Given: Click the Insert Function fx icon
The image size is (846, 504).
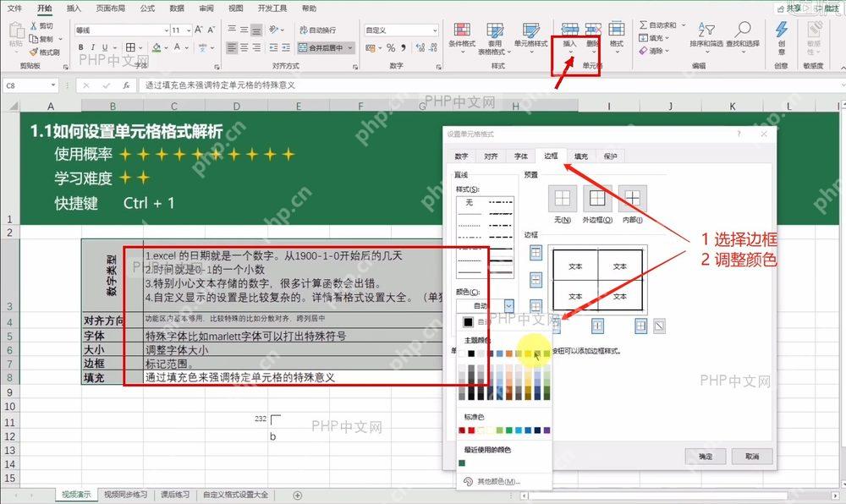Looking at the screenshot, I should coord(126,85).
